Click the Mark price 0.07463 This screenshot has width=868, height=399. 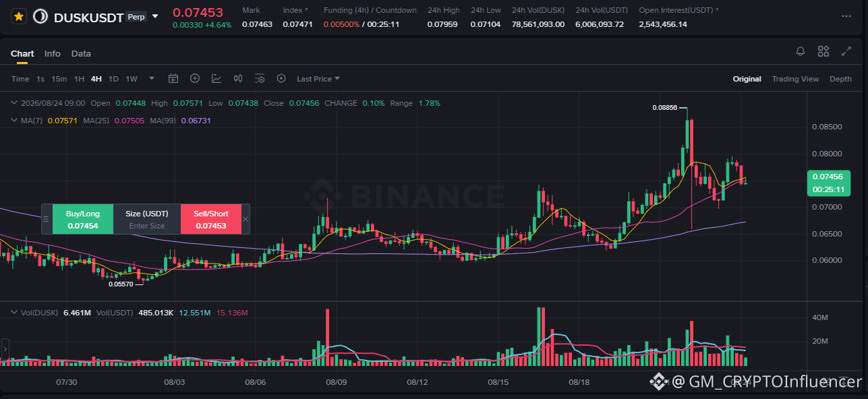point(257,24)
